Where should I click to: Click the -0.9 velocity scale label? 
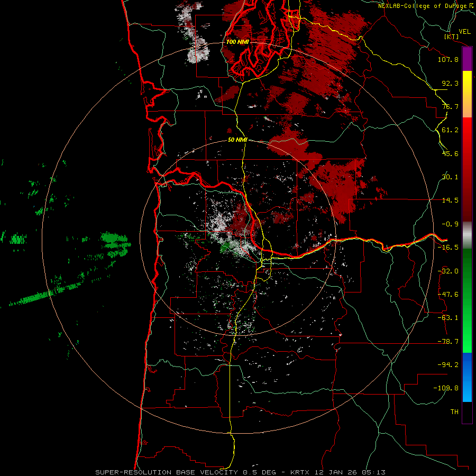(x=450, y=224)
